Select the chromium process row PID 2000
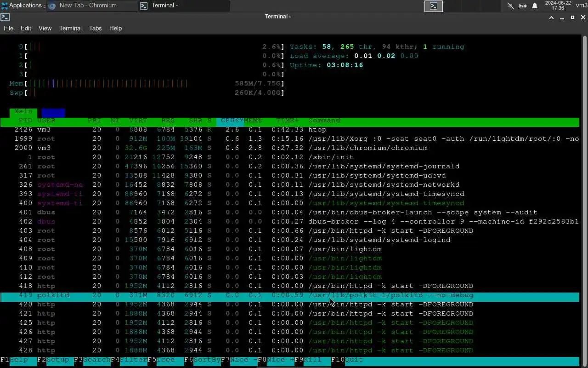 click(x=289, y=148)
